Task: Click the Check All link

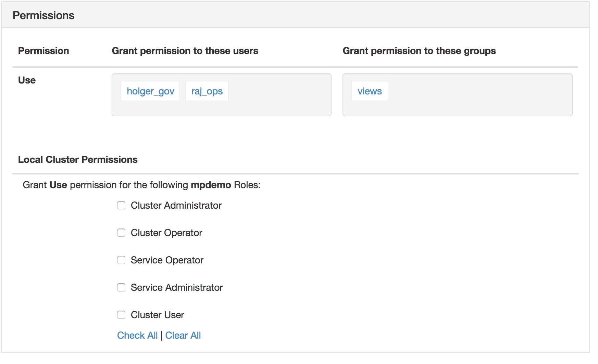Action: tap(137, 335)
